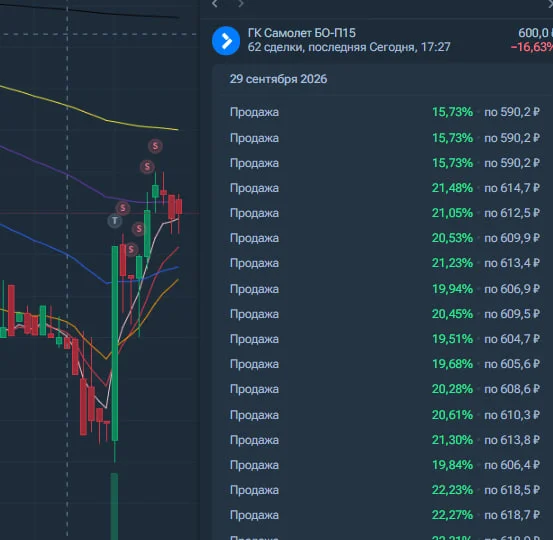Open the ГК Самолет blue logo icon
This screenshot has height=540, width=553.
(226, 41)
